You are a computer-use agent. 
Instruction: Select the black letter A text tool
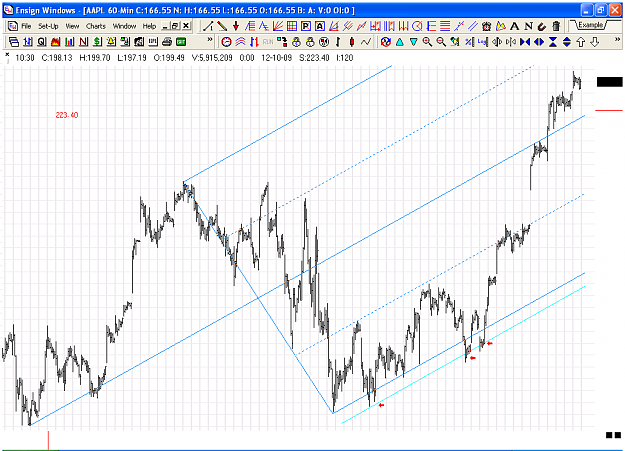515,26
